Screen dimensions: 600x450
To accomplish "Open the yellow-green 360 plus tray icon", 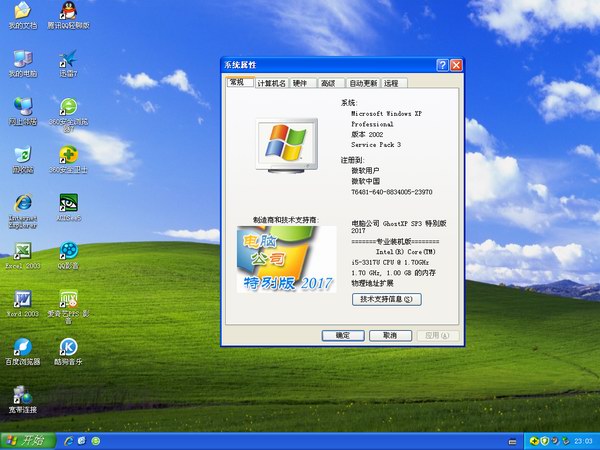I will [x=534, y=441].
